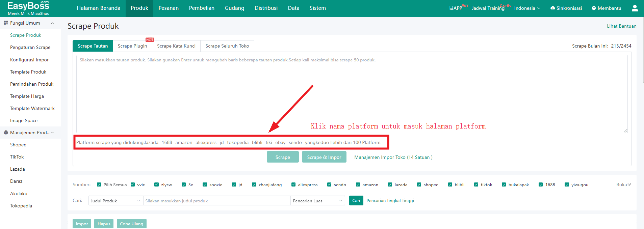This screenshot has width=644, height=229.
Task: Click Sinkronisasi cloud icon
Action: (552, 8)
